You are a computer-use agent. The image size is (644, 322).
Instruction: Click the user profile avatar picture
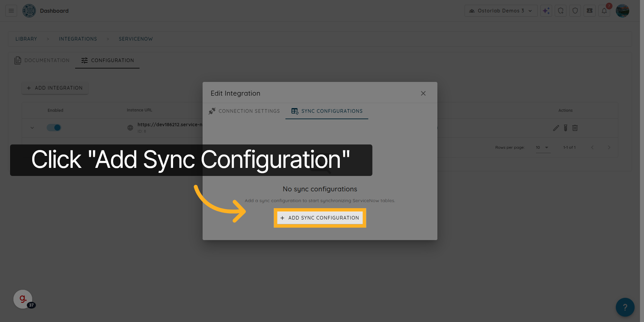tap(623, 10)
